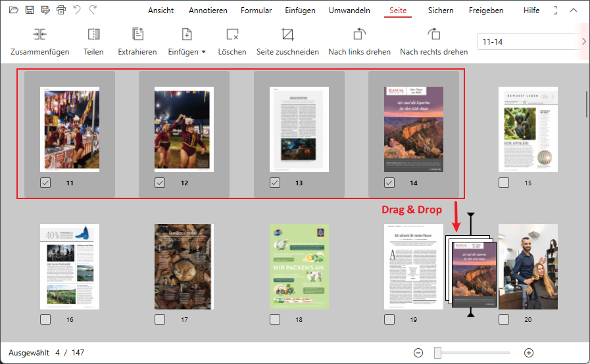Click the Redo arrow icon
The height and width of the screenshot is (364, 590).
click(x=93, y=10)
